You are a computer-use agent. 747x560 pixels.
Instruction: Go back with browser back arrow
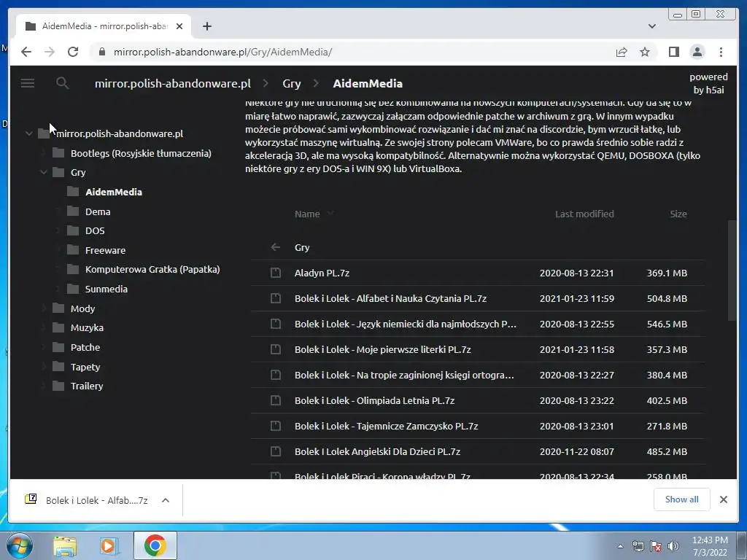click(26, 52)
